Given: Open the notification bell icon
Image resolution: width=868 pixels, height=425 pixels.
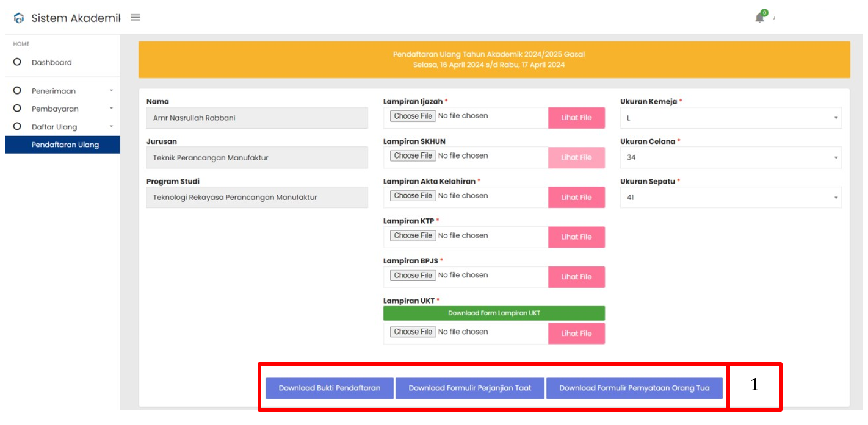Looking at the screenshot, I should pyautogui.click(x=760, y=17).
